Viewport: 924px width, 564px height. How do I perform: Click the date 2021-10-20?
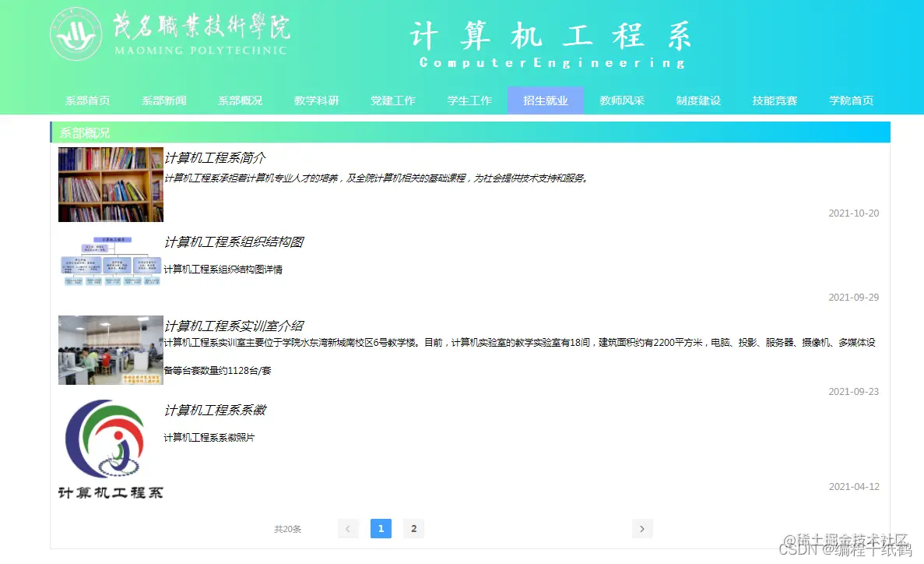click(x=853, y=213)
